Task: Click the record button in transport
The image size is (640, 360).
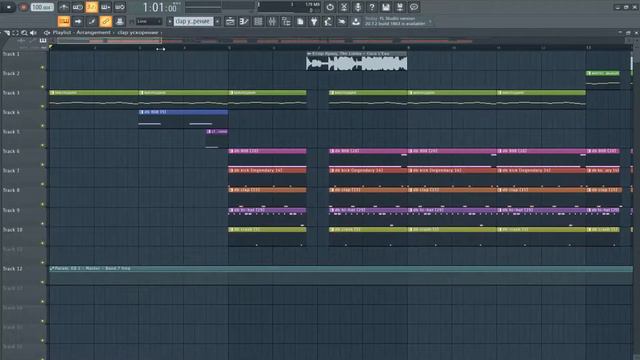Action: [x=23, y=7]
